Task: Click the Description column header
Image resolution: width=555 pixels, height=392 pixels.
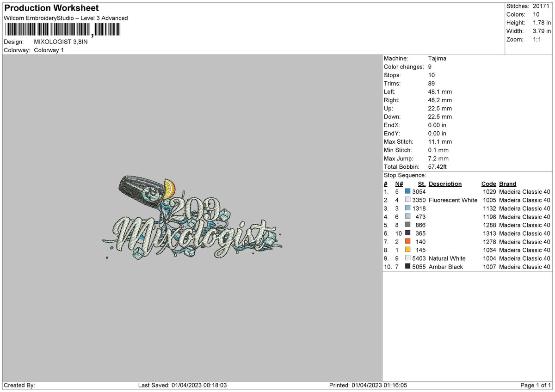Action: click(x=445, y=184)
